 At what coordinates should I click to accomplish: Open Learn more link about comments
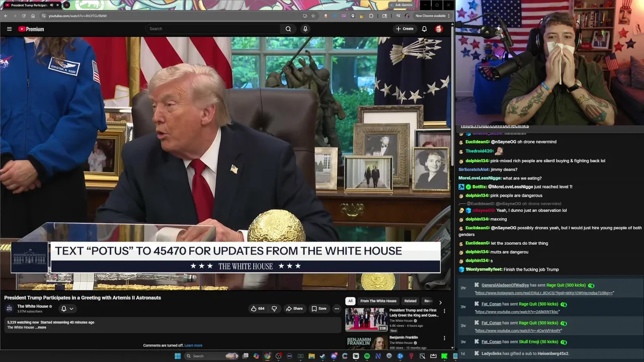(193, 345)
